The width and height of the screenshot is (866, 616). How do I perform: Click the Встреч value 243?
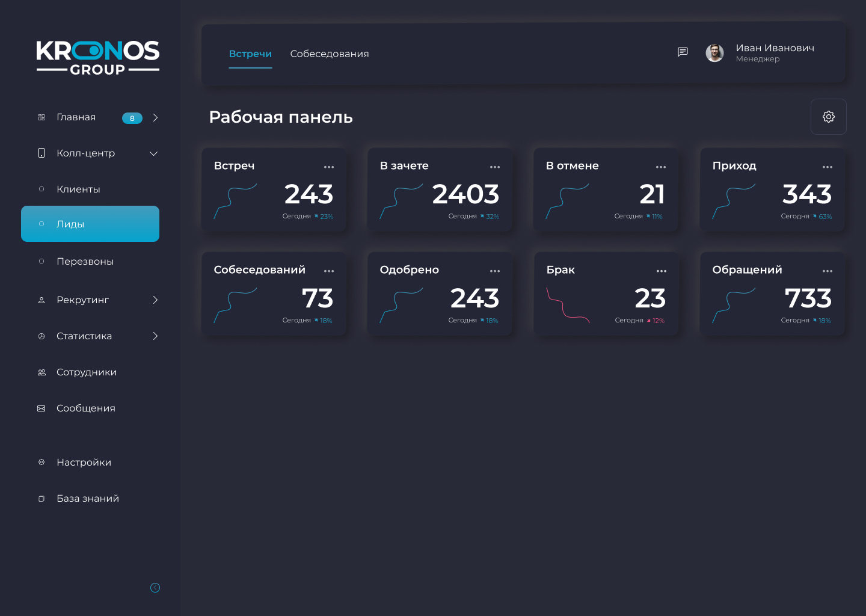[x=309, y=194]
